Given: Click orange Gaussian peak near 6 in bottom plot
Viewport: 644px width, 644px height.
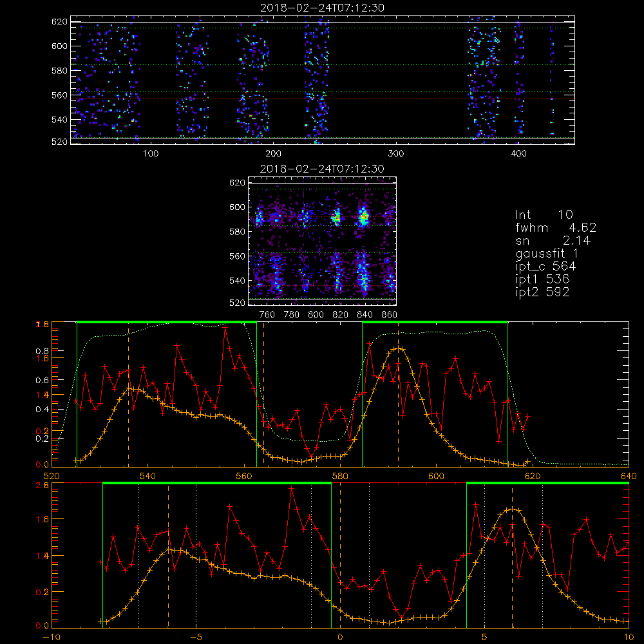Looking at the screenshot, I should 512,509.
